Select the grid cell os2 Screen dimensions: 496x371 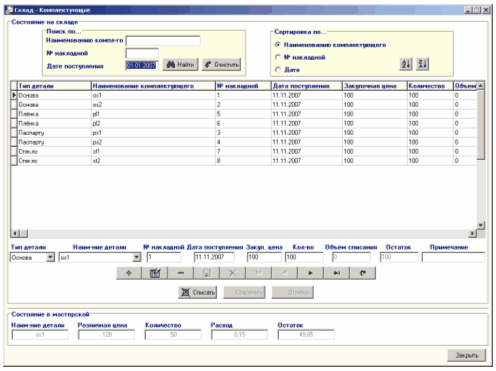click(153, 105)
